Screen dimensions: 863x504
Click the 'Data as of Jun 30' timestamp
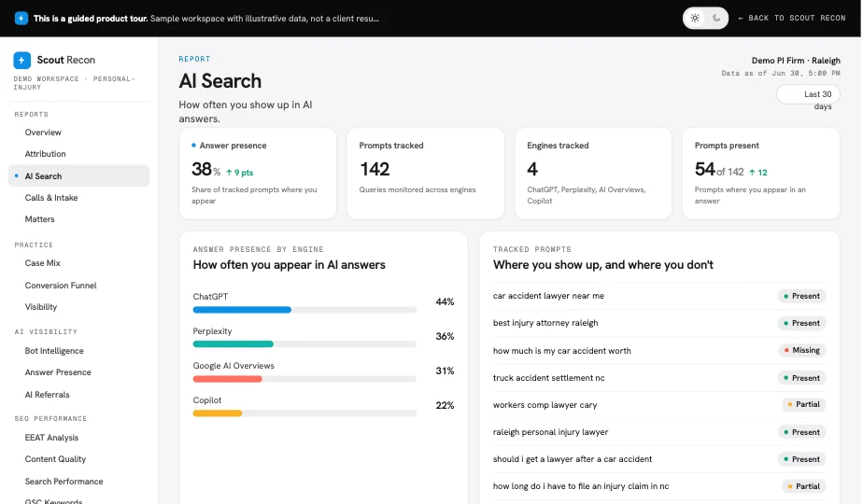[x=781, y=73]
